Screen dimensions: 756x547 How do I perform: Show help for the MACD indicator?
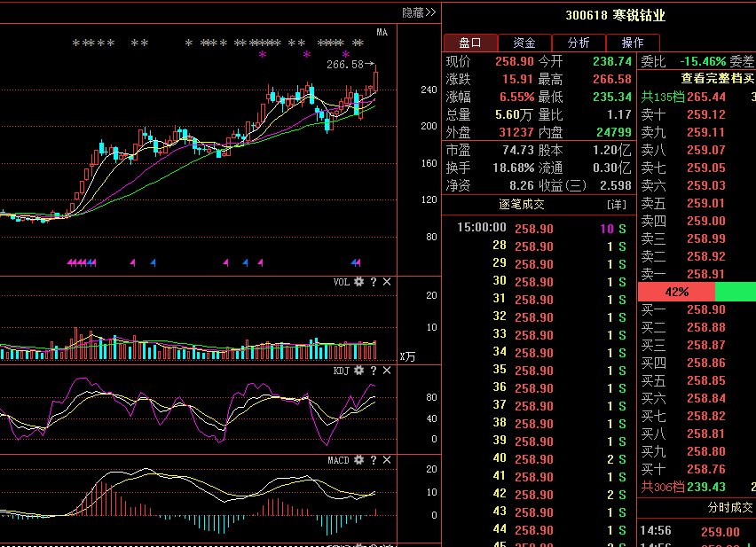pos(374,460)
